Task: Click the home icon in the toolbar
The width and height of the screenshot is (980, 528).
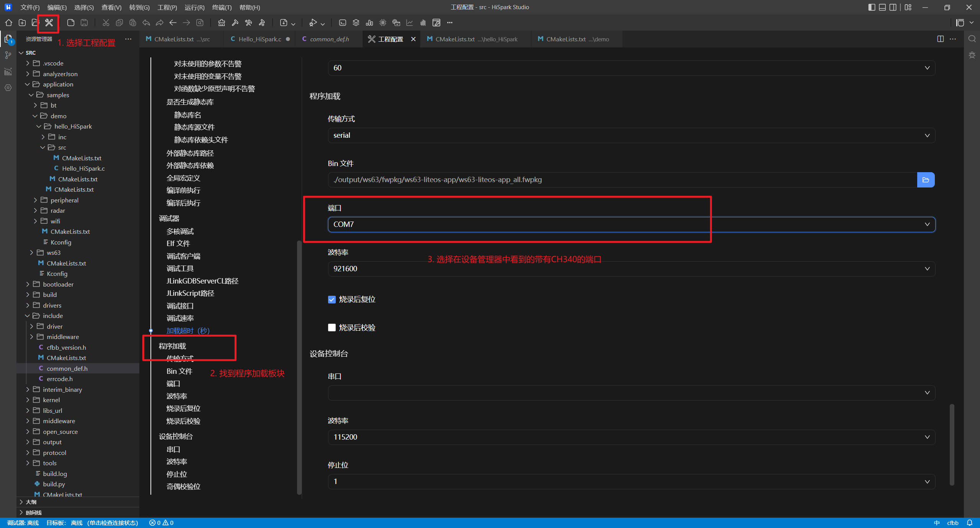Action: pos(9,23)
